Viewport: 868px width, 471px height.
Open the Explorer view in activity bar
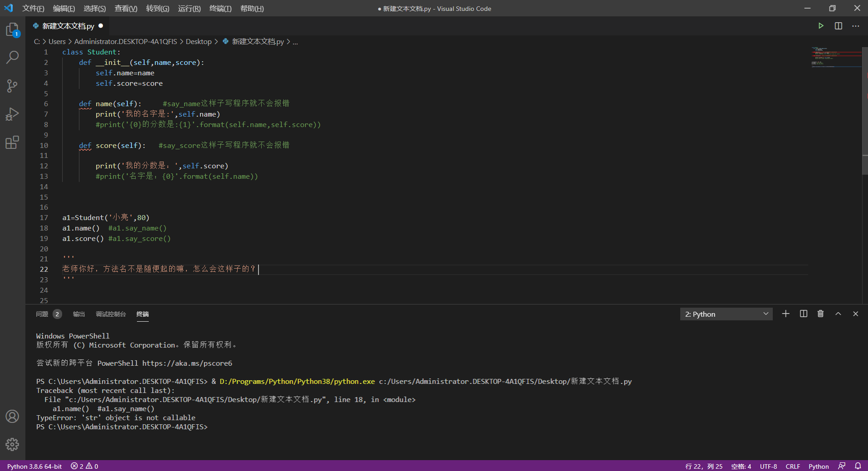(x=12, y=29)
